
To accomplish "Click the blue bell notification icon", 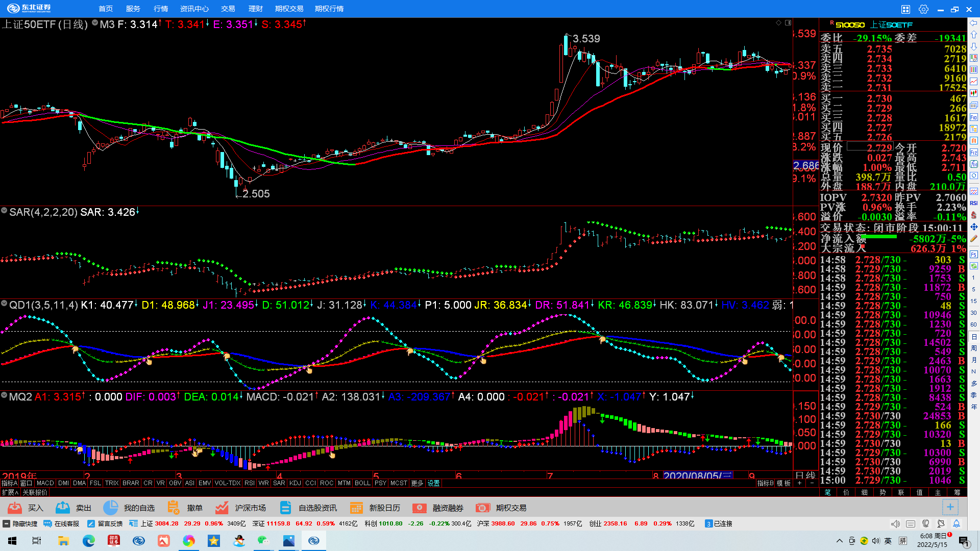I will tap(957, 523).
